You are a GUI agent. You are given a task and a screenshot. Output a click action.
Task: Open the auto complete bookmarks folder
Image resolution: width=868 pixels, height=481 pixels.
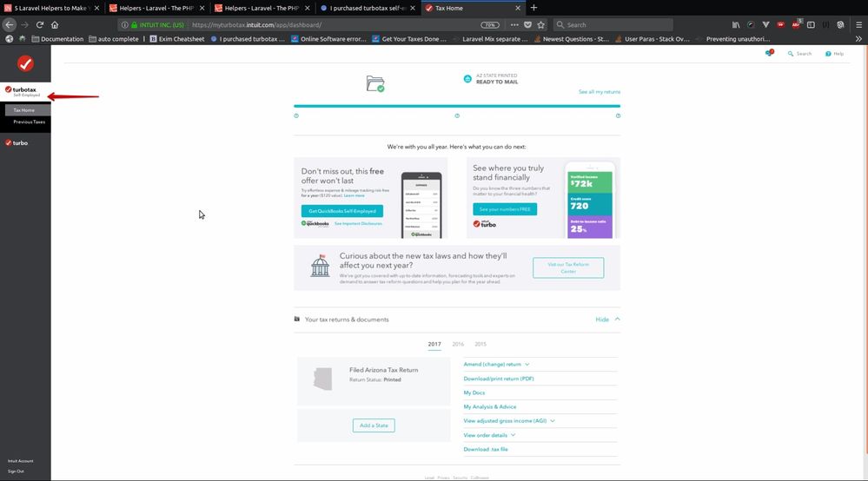[114, 39]
